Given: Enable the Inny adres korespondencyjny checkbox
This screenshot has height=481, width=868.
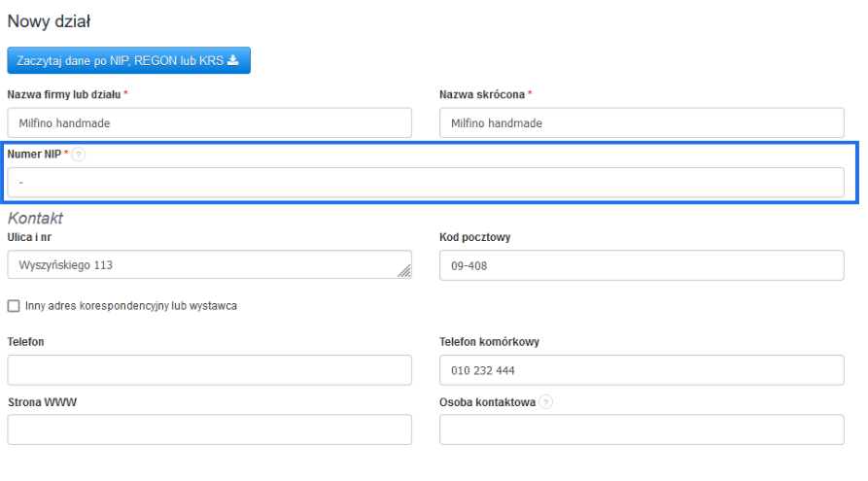Looking at the screenshot, I should (14, 306).
